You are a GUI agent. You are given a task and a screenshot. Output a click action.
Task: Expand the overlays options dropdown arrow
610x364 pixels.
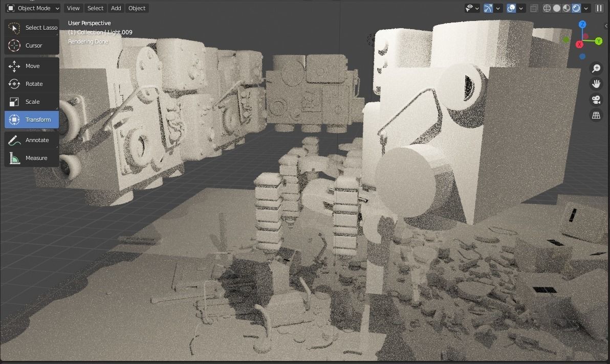(x=521, y=8)
